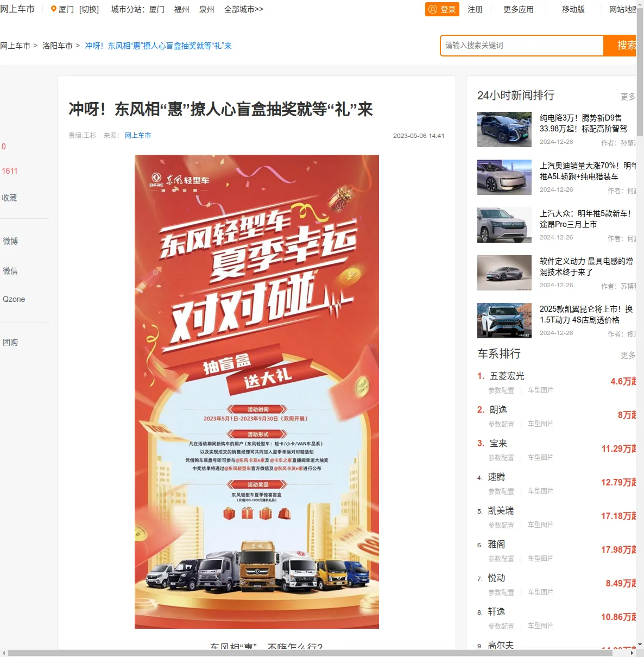Open 车型图片 for 朗逸

tap(541, 424)
